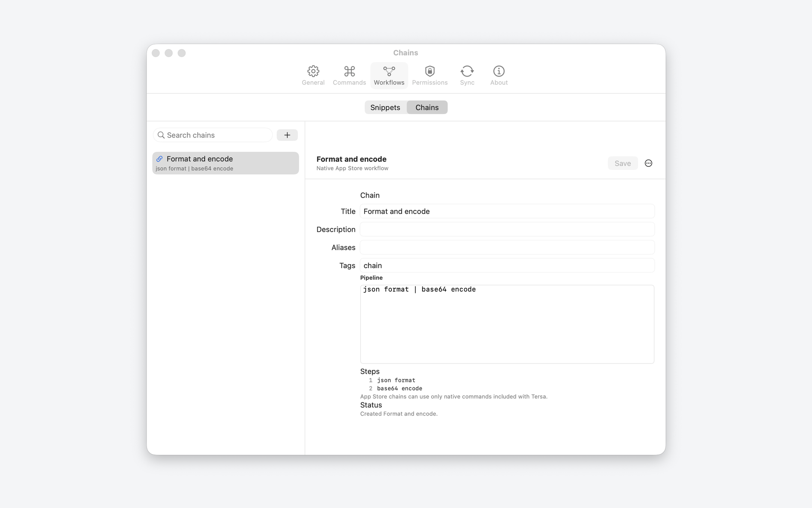This screenshot has height=508, width=812.
Task: Click the magnifier icon in Search chains
Action: click(x=161, y=135)
